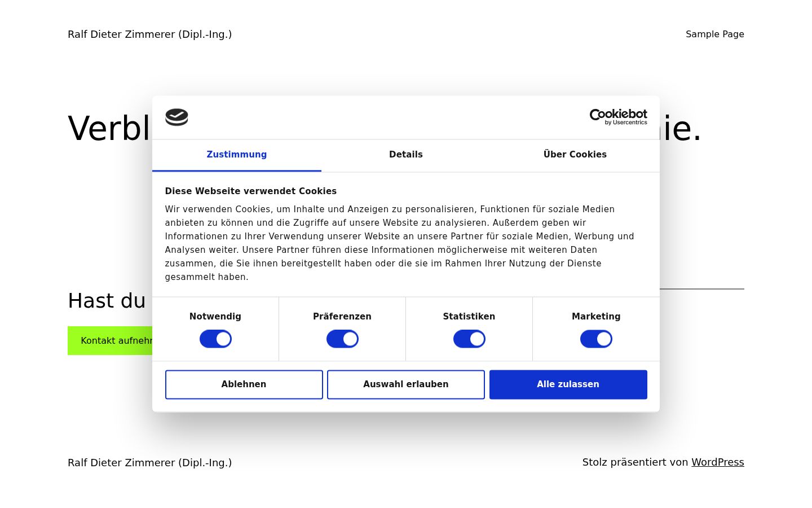The height and width of the screenshot is (508, 812).
Task: Click the Statistiken category label
Action: 469,317
